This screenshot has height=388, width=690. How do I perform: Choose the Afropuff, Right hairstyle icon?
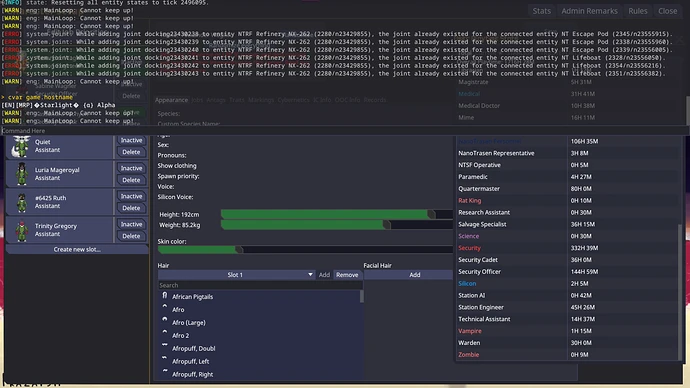165,371
